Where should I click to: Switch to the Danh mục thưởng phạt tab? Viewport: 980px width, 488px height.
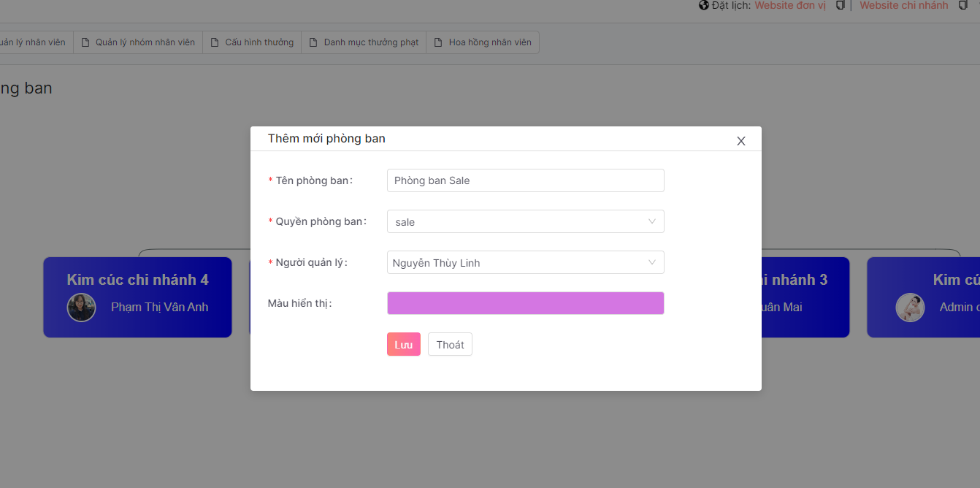(371, 42)
